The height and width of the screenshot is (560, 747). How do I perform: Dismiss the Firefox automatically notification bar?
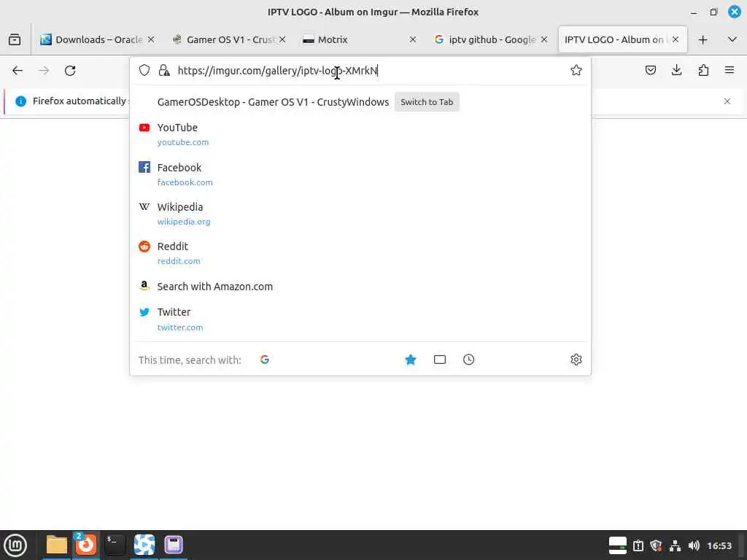coord(727,101)
